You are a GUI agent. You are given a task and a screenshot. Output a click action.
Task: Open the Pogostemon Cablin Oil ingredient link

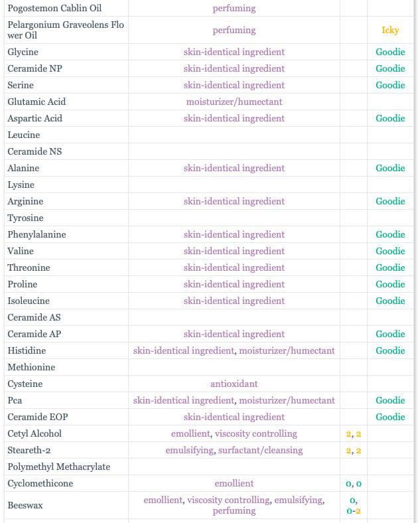point(54,9)
